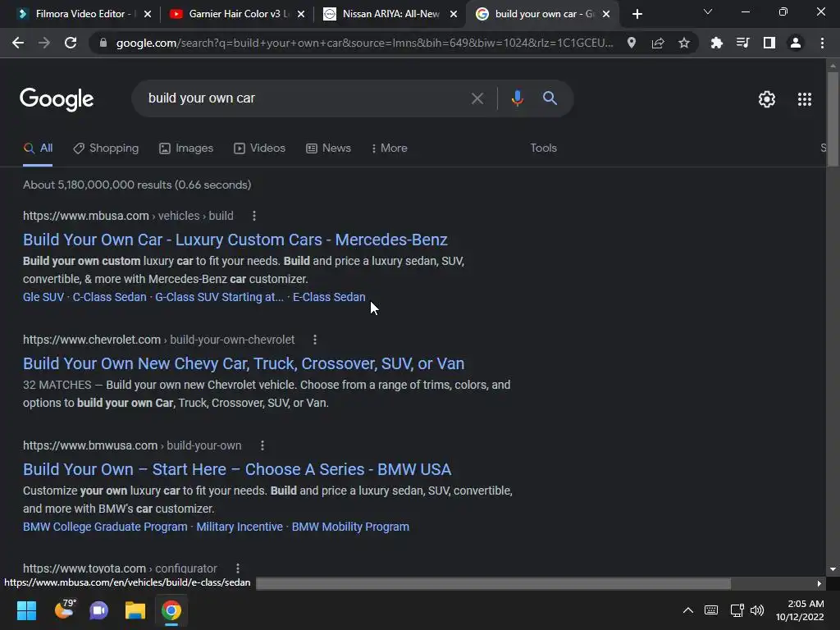Screen dimensions: 840x630
Task: Open Build Your Own New Chevy result
Action: tap(244, 363)
